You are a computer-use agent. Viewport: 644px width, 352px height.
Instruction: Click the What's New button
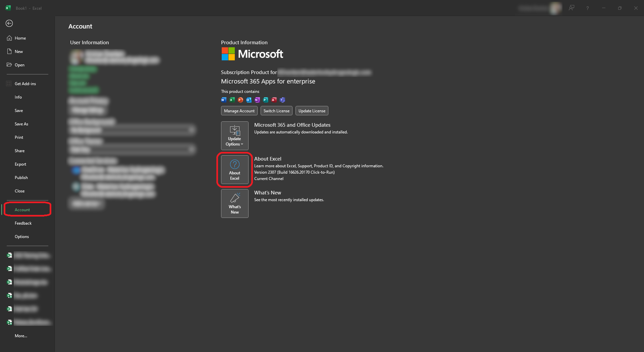[235, 203]
